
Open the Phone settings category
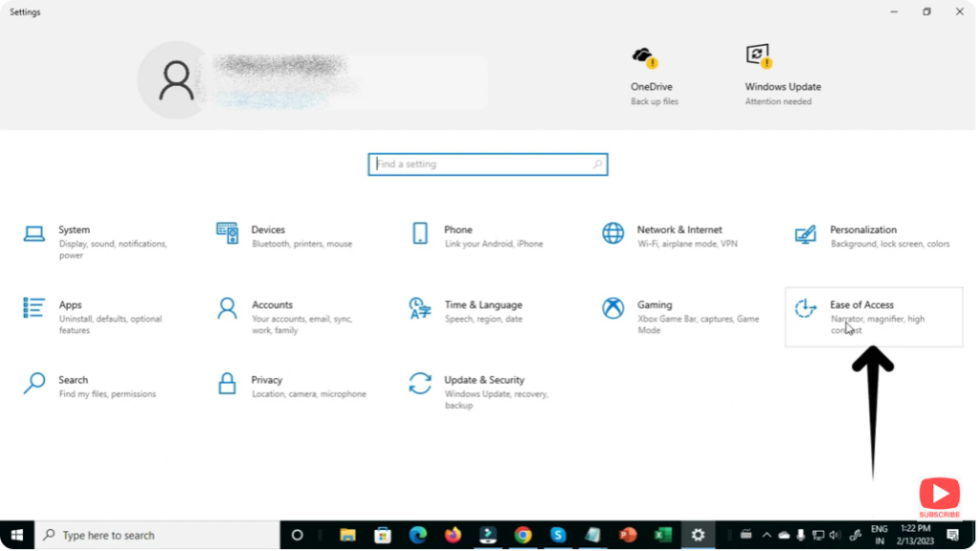(x=457, y=231)
